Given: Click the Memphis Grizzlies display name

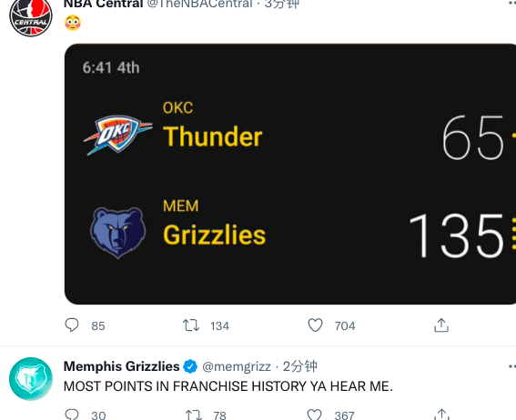Looking at the screenshot, I should pos(121,366).
